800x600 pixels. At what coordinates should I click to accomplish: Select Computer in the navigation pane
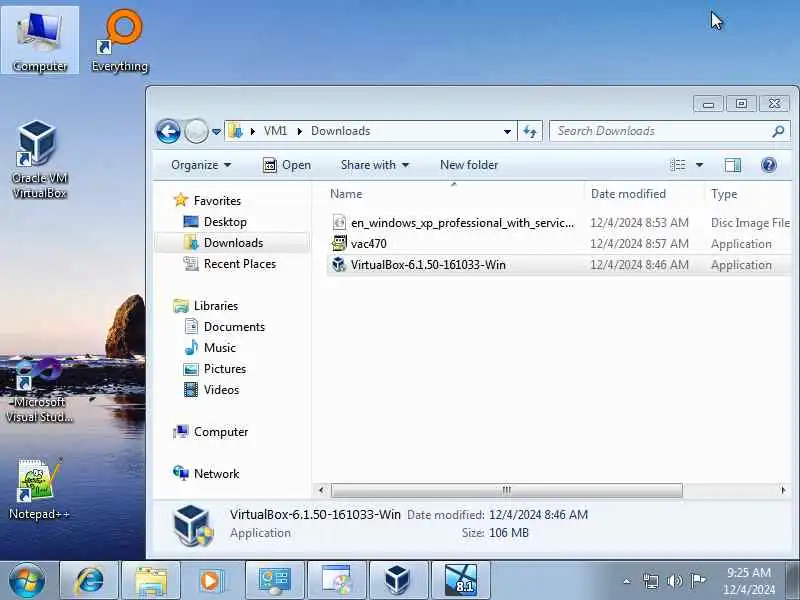tap(220, 432)
